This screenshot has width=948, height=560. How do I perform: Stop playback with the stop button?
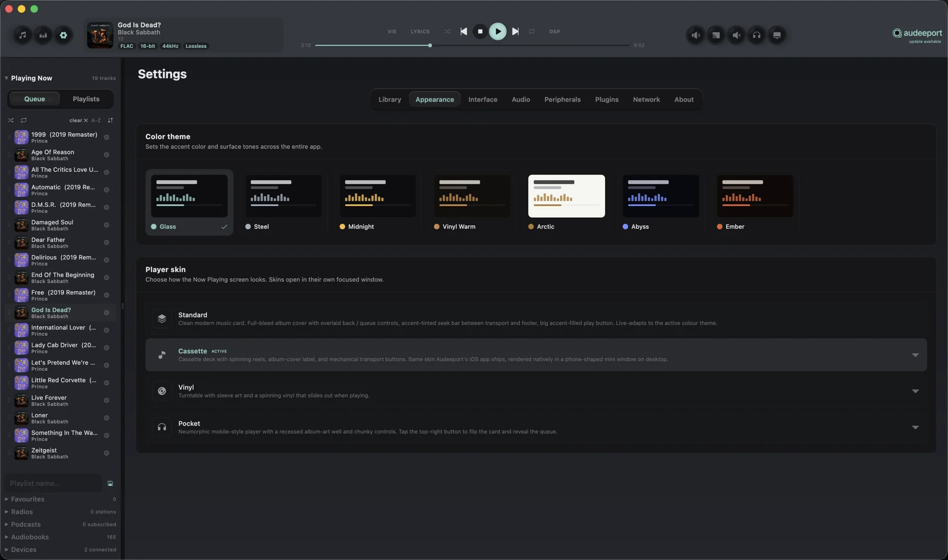[480, 31]
